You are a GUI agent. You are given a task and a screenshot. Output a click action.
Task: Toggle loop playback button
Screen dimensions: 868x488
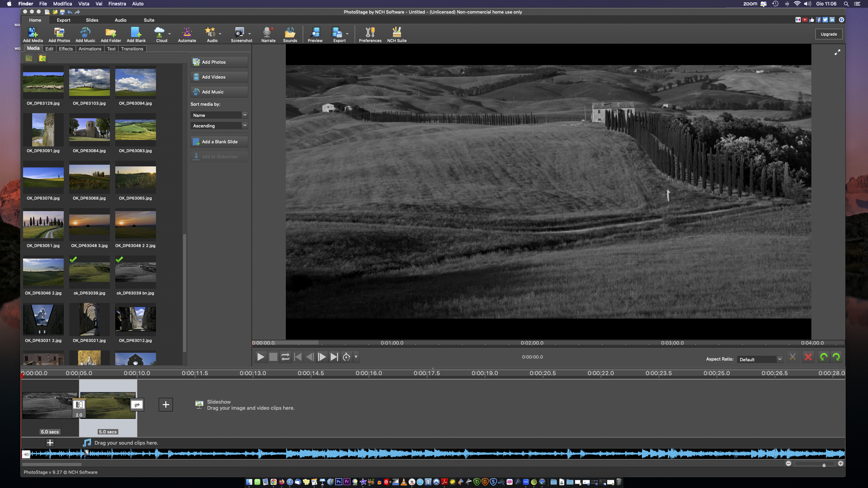(x=285, y=357)
